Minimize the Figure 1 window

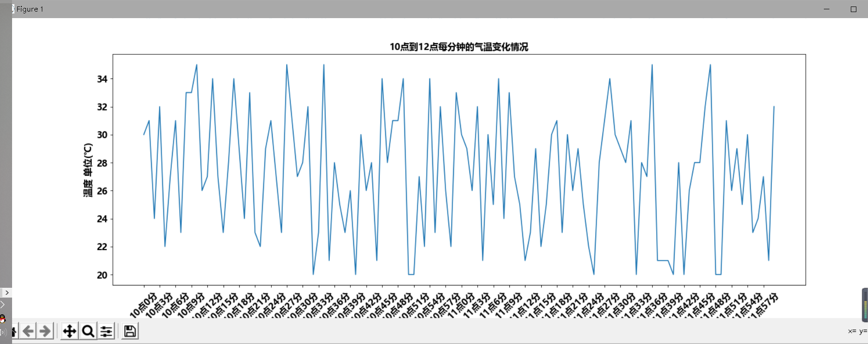tap(827, 9)
